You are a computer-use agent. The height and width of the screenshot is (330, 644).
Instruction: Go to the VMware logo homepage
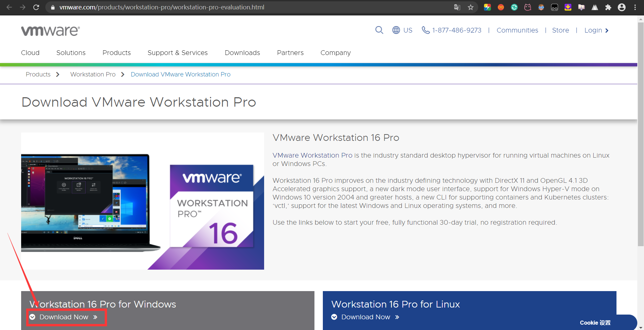click(50, 31)
